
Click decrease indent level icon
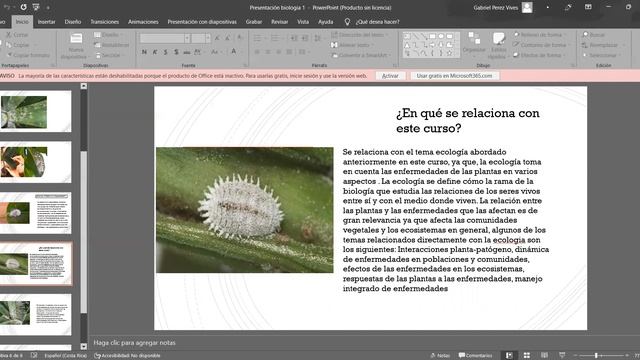(x=294, y=38)
